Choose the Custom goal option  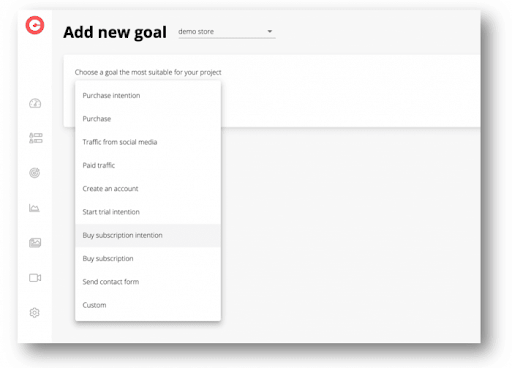coord(148,306)
